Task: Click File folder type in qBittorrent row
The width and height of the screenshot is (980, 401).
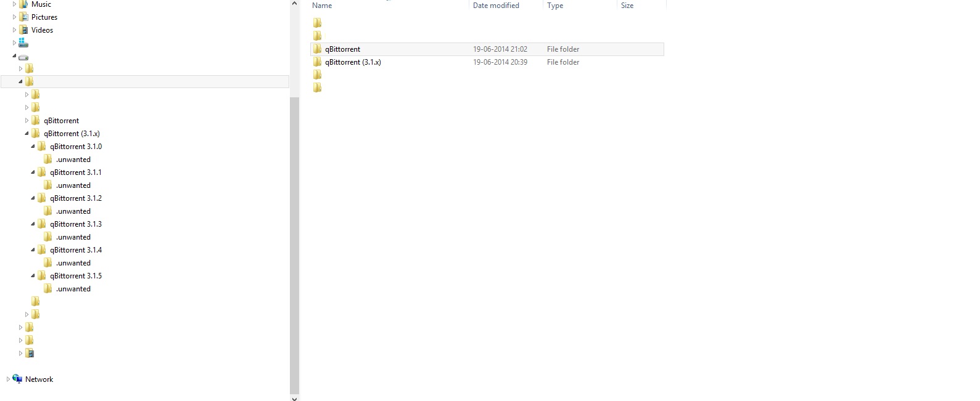Action: [563, 49]
